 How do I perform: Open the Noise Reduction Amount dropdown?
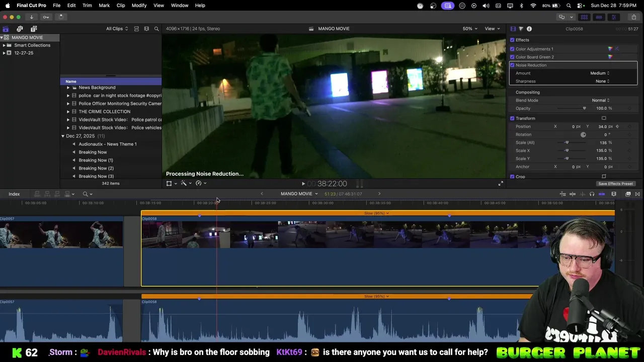click(x=599, y=73)
